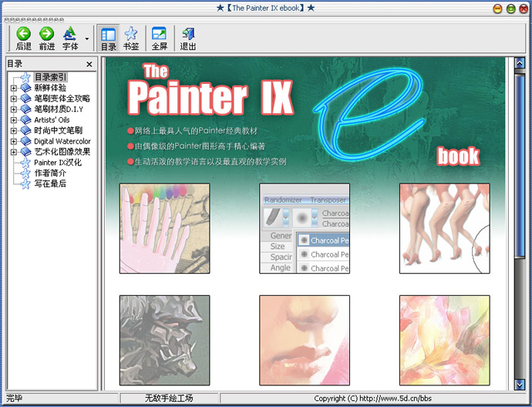
Task: Click the neon e-book logo
Action: 369,113
